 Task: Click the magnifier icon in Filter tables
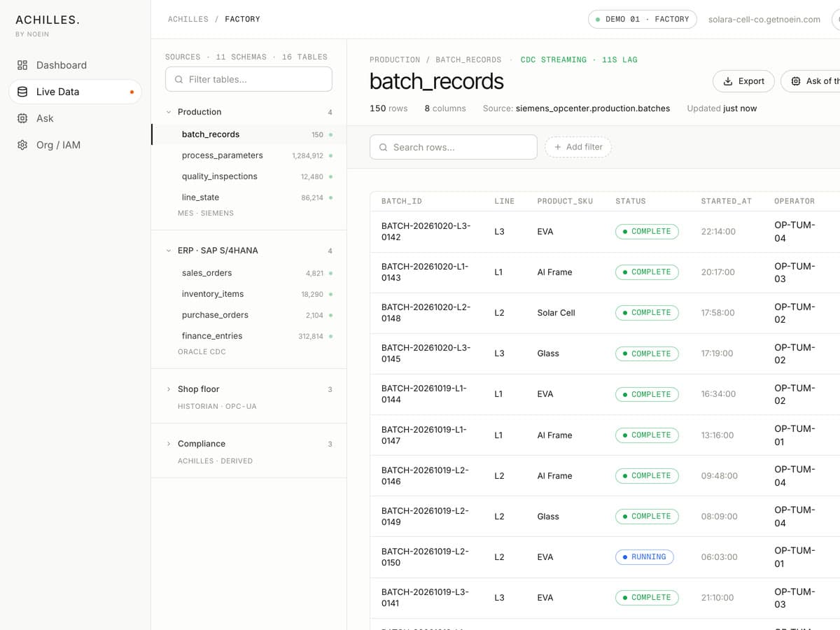click(x=178, y=80)
